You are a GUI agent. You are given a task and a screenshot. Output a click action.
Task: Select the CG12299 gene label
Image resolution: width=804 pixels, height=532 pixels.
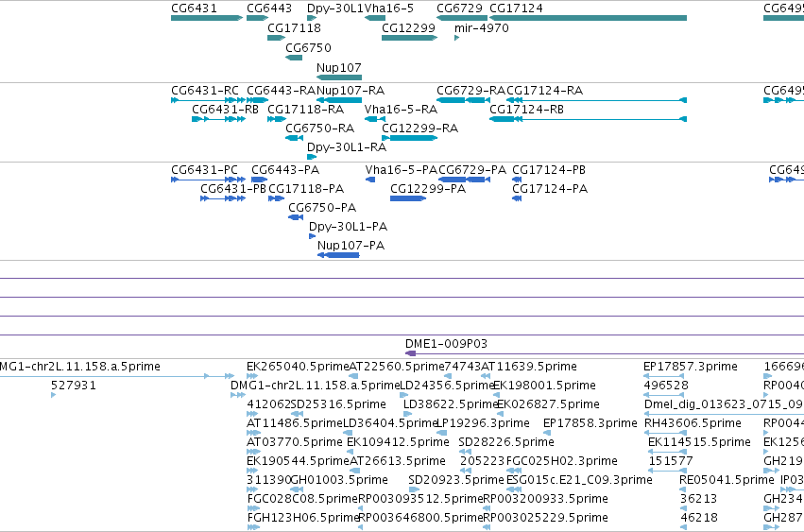click(x=409, y=27)
